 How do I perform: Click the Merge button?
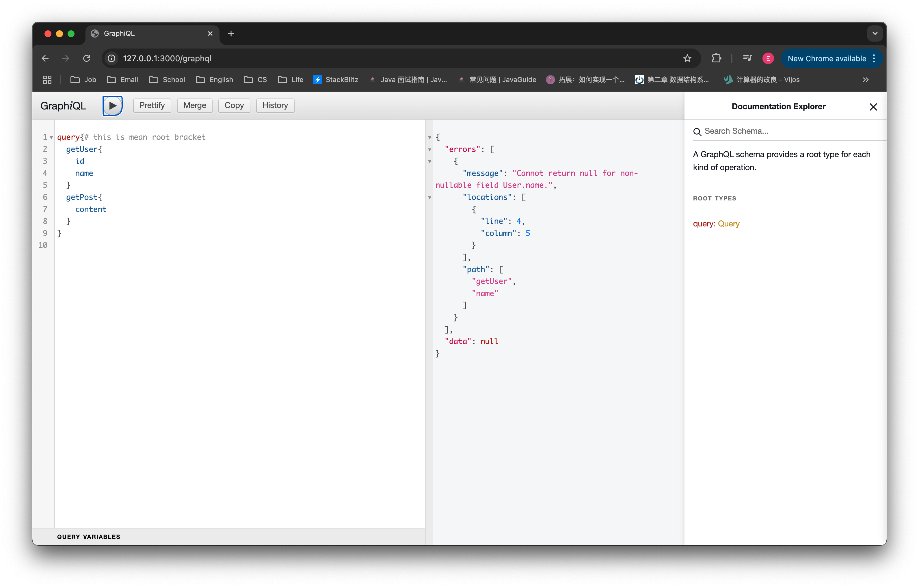point(195,105)
